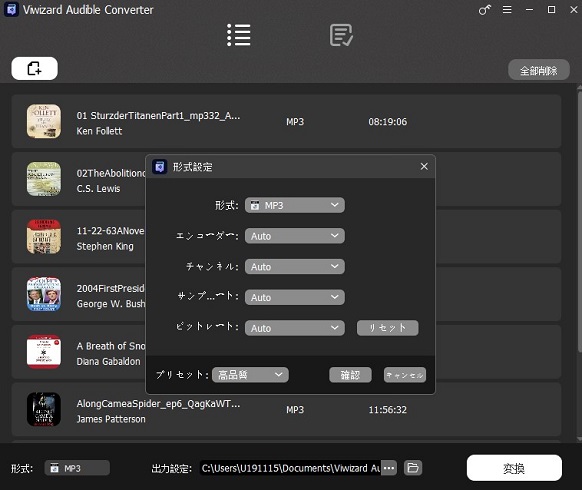Click the 変換 convert button
This screenshot has height=490, width=582.
tap(514, 468)
